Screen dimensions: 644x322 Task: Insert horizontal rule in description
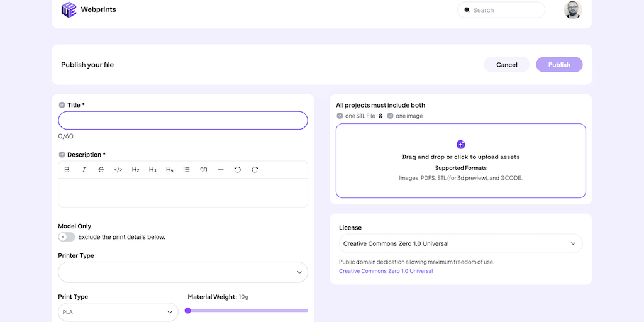tap(220, 170)
